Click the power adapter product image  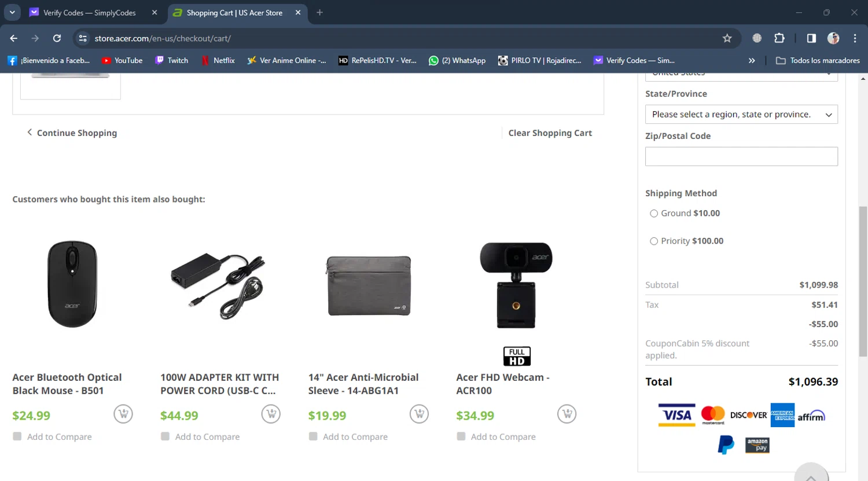(218, 285)
